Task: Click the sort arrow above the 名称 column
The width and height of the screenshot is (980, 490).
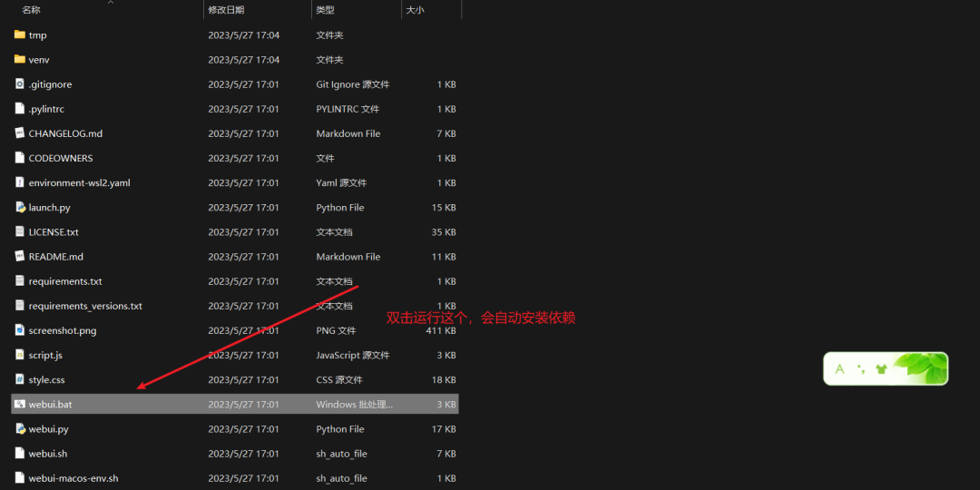Action: pos(111,3)
